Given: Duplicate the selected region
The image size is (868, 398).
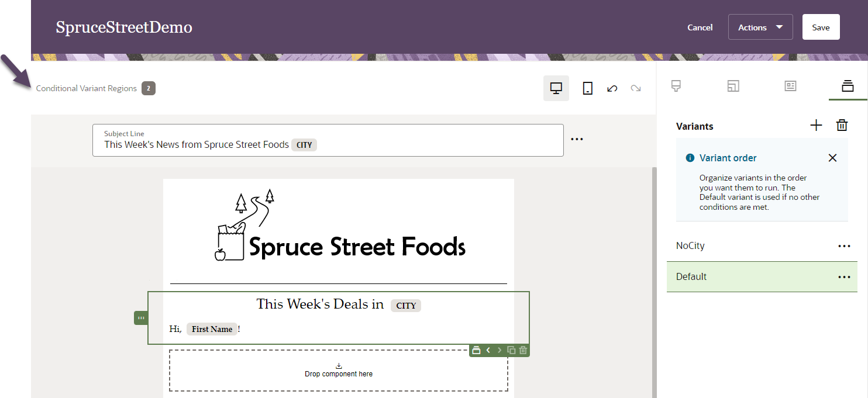Looking at the screenshot, I should pos(511,351).
